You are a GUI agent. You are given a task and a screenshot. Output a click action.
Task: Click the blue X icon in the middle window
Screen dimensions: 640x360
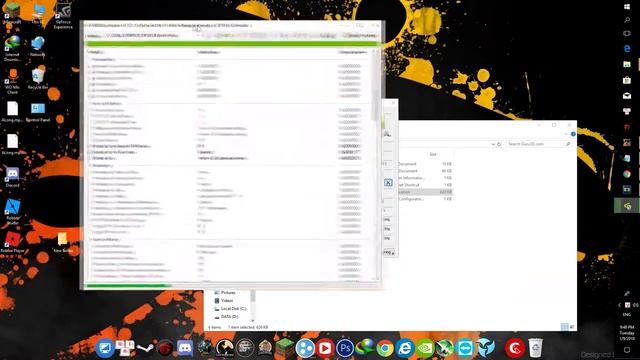coord(388,183)
